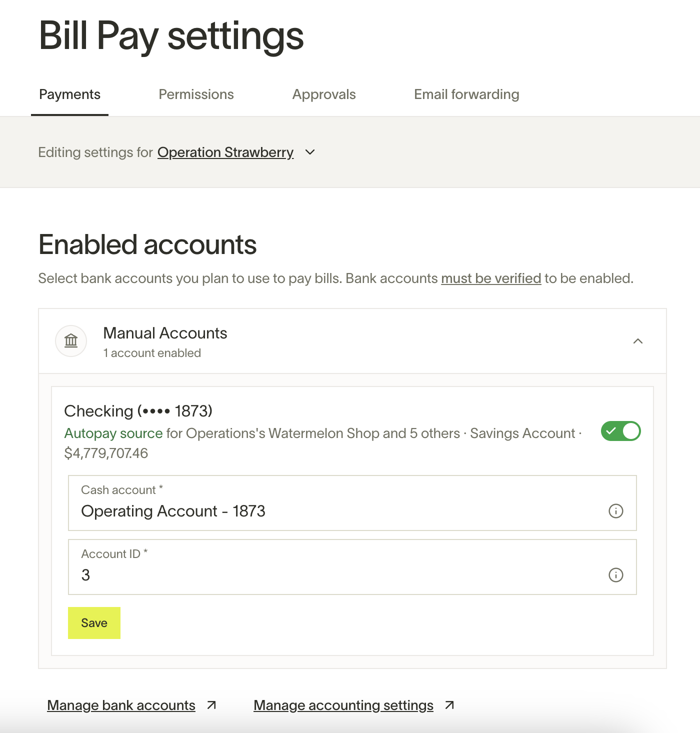Click the Operation Strawberry entity link
Viewport: 700px width, 733px height.
tap(225, 152)
